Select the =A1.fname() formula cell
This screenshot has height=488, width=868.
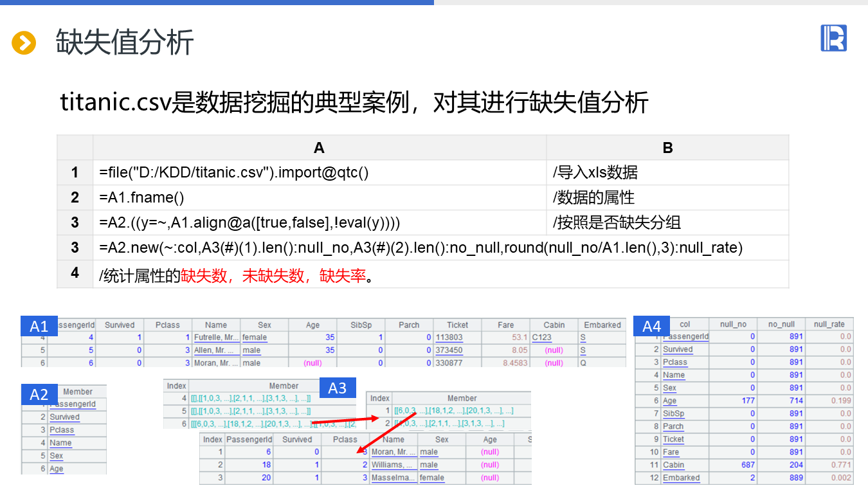(x=320, y=197)
